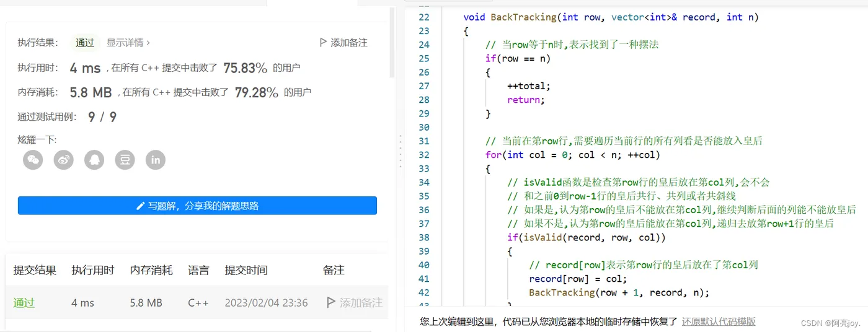Share the result to QQ icon

click(94, 160)
